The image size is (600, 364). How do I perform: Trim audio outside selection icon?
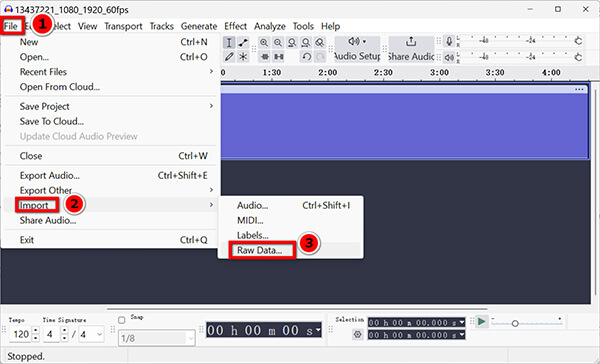(264, 57)
